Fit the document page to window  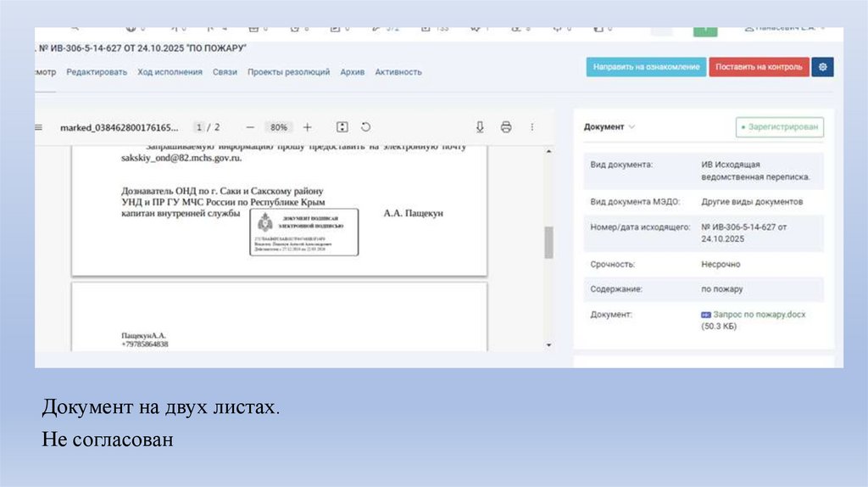click(x=342, y=127)
